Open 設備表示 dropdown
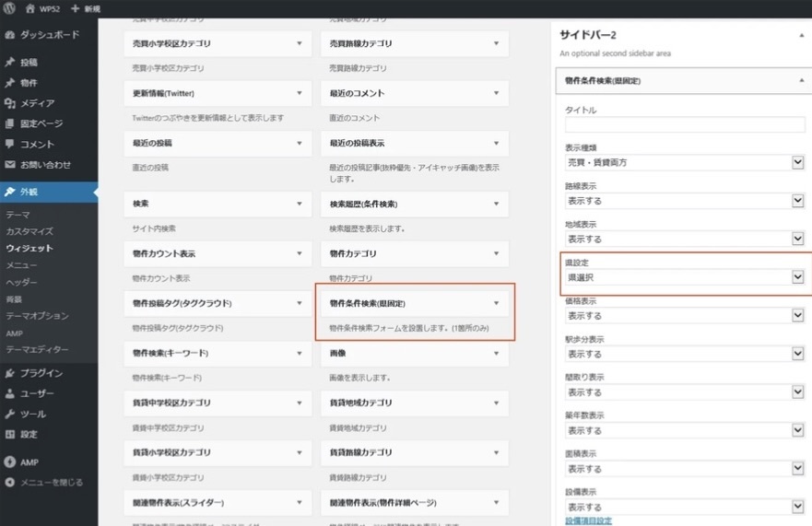Image resolution: width=812 pixels, height=526 pixels. [685, 508]
